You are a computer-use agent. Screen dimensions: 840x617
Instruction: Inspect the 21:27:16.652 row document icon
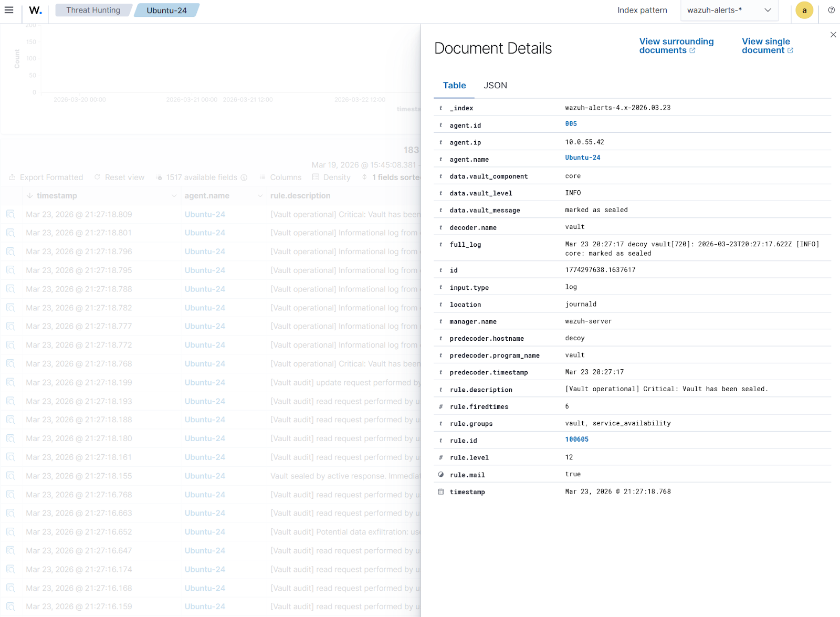click(x=10, y=532)
